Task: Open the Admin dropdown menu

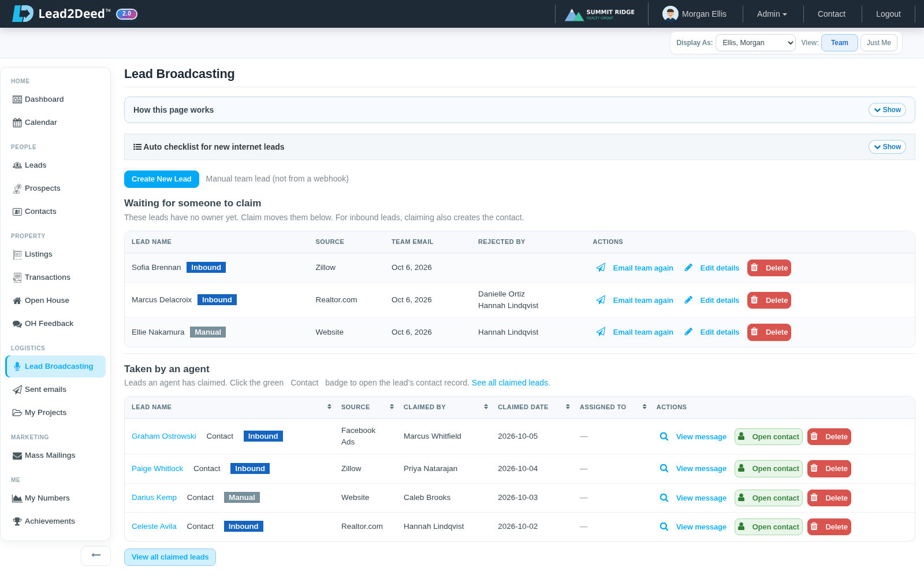Action: coord(772,14)
